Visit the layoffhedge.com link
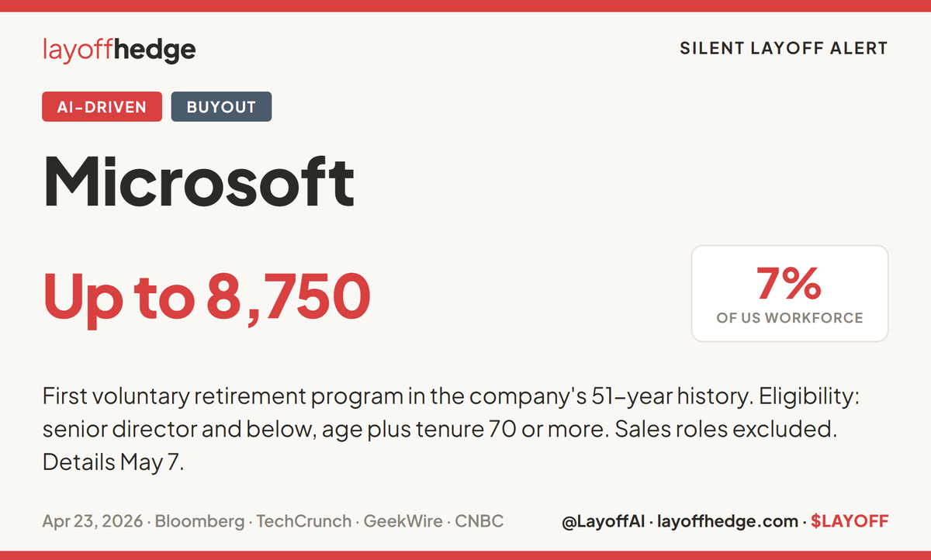The height and width of the screenshot is (560, 931). (x=728, y=521)
